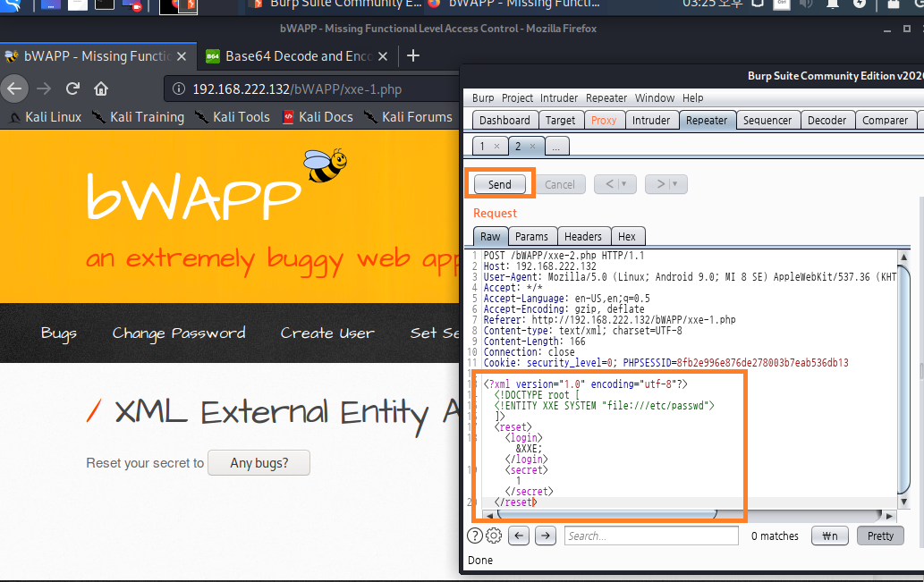The image size is (924, 582).
Task: Click the Firefox Back button
Action: (14, 89)
